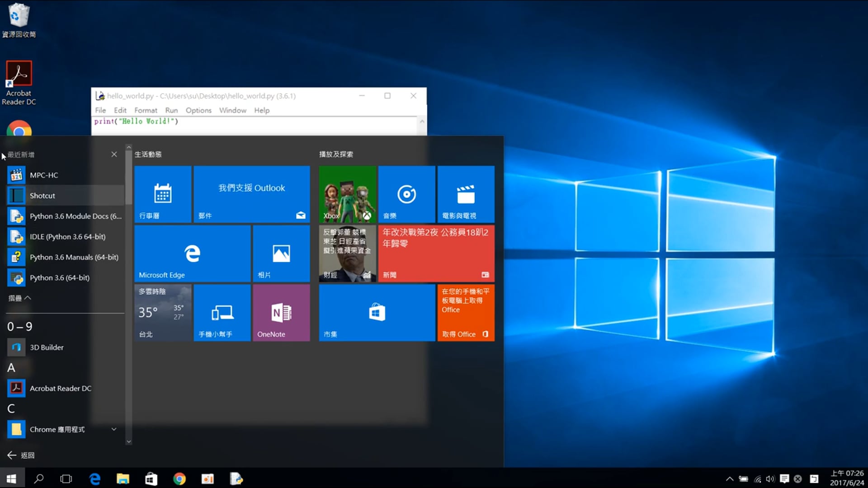The width and height of the screenshot is (868, 488).
Task: Open the OneNote tile
Action: coord(281,313)
